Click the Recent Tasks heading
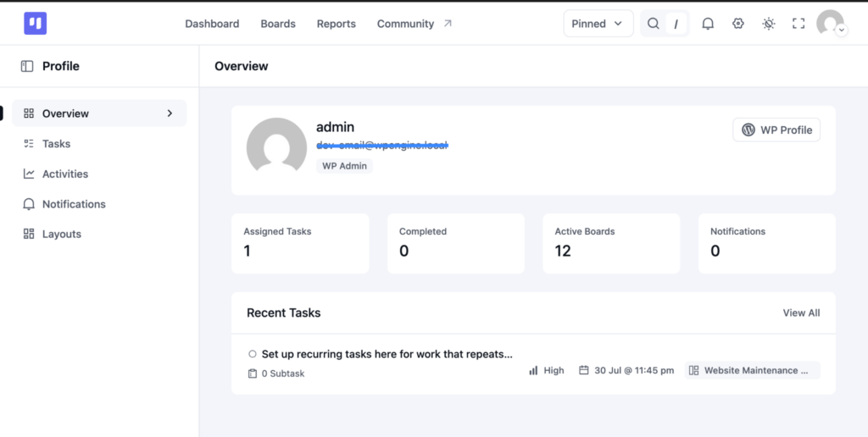The height and width of the screenshot is (437, 868). 283,313
